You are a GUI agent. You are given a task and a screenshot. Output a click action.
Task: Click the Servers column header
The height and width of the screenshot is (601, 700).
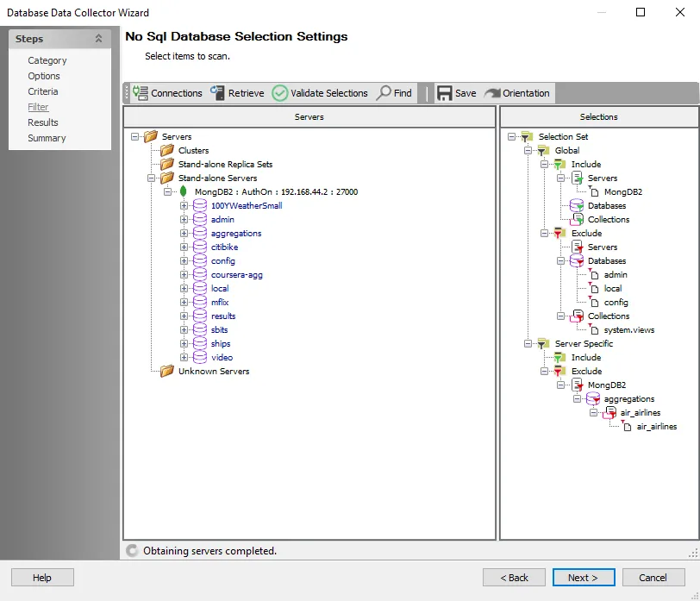click(x=309, y=116)
